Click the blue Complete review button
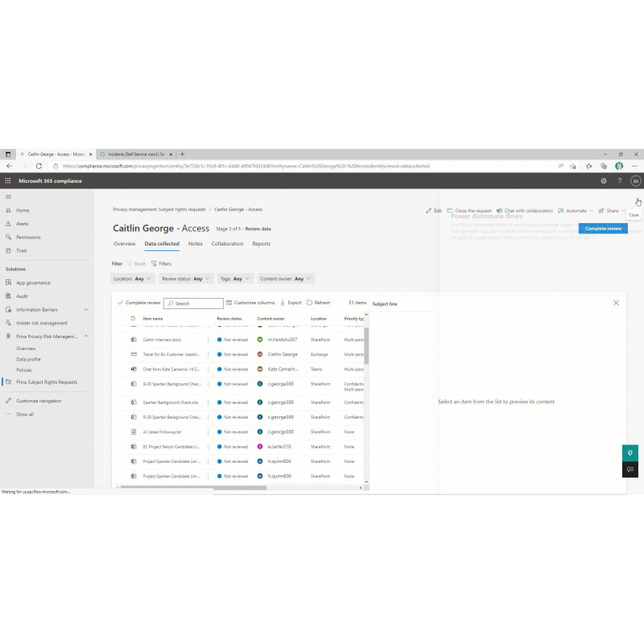 pyautogui.click(x=603, y=229)
